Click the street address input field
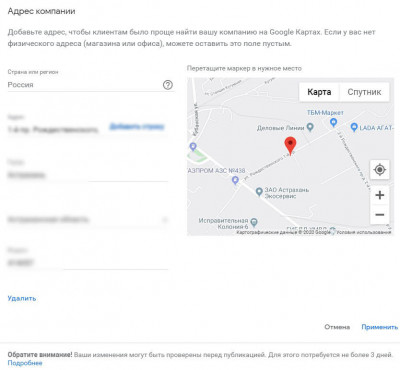Image resolution: width=400 pixels, height=370 pixels. [53, 129]
